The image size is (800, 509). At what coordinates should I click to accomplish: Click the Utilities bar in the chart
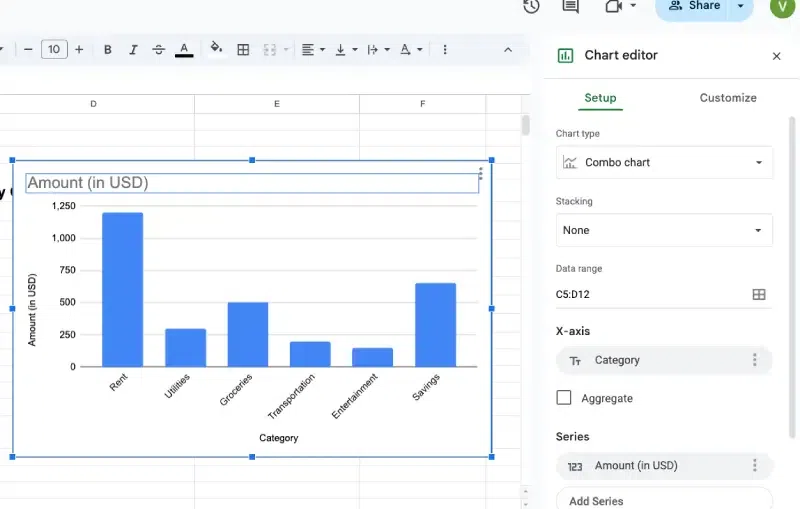point(185,348)
